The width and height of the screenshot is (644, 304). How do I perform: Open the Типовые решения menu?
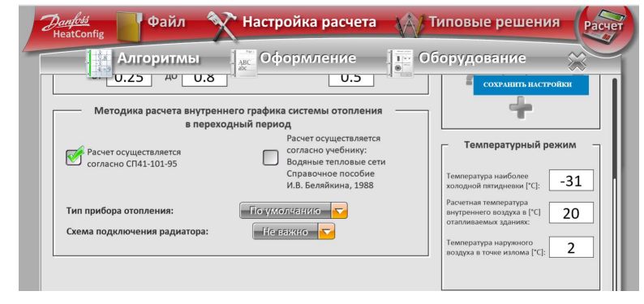(495, 22)
